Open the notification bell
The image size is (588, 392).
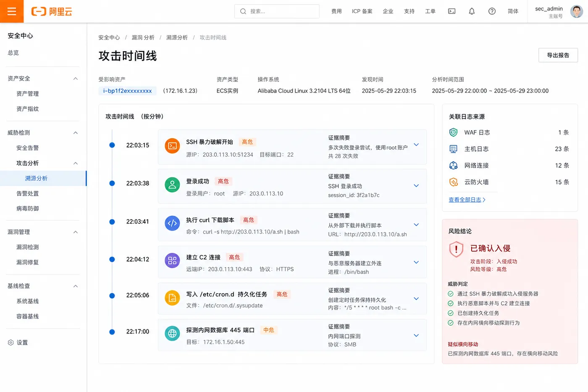pos(472,11)
